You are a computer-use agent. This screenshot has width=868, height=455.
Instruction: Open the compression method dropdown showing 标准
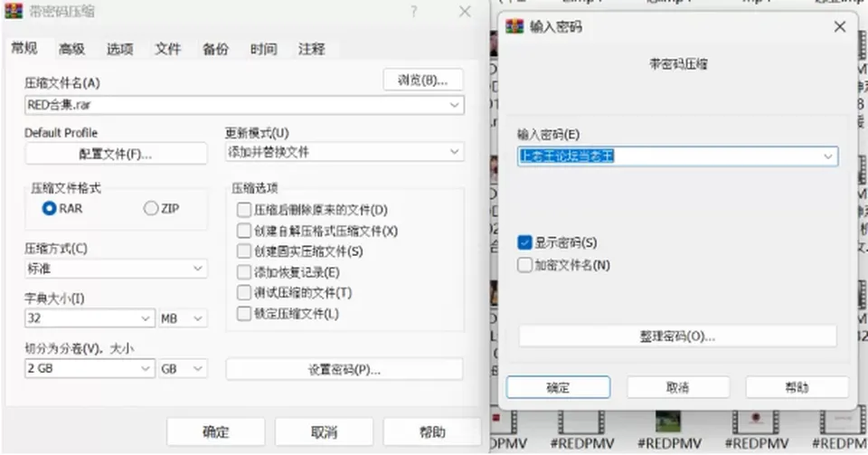198,268
